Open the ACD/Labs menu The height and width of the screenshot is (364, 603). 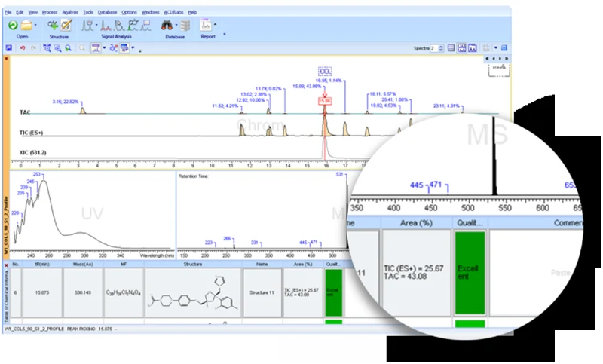(x=173, y=12)
